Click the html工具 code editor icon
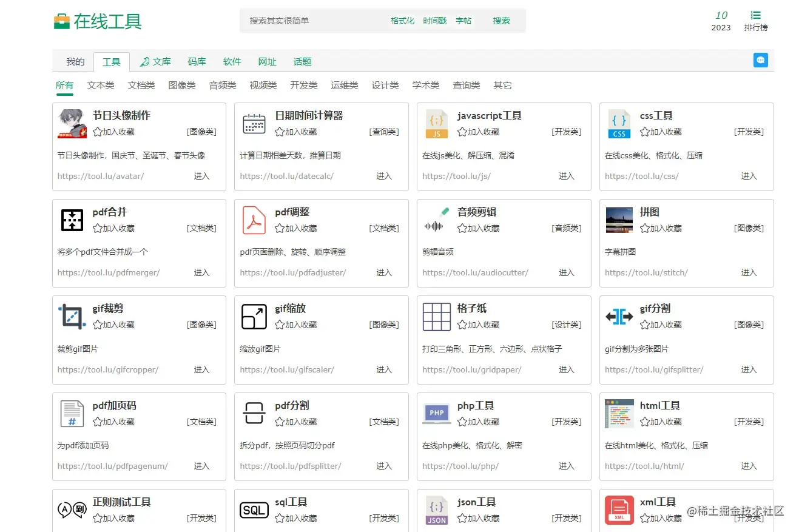The width and height of the screenshot is (799, 532). click(619, 414)
